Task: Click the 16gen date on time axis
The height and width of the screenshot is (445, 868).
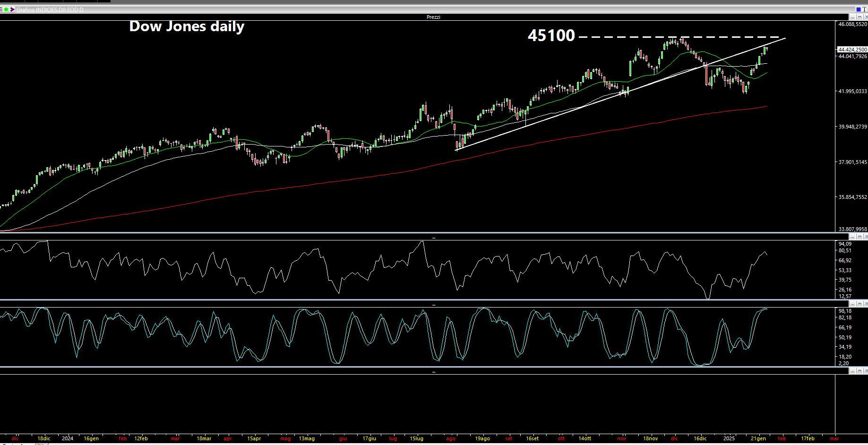Action: click(91, 438)
